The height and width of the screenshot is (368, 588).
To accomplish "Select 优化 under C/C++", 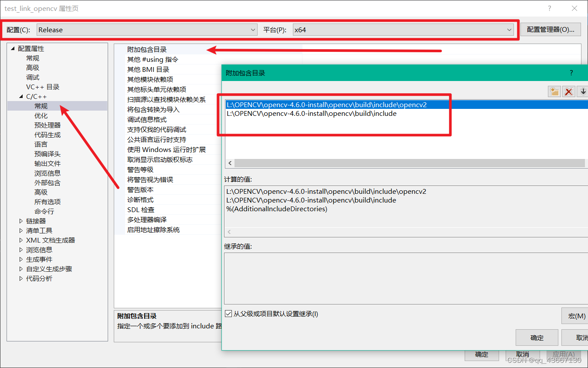I will pyautogui.click(x=41, y=115).
